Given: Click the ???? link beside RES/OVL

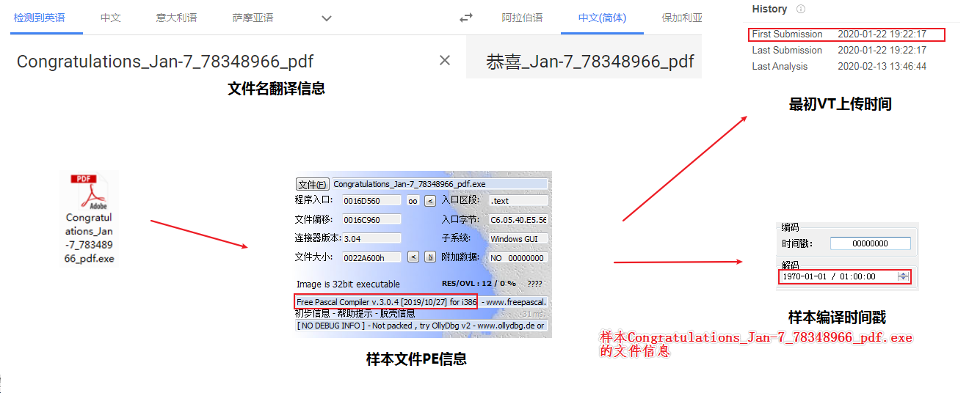Looking at the screenshot, I should (x=534, y=284).
